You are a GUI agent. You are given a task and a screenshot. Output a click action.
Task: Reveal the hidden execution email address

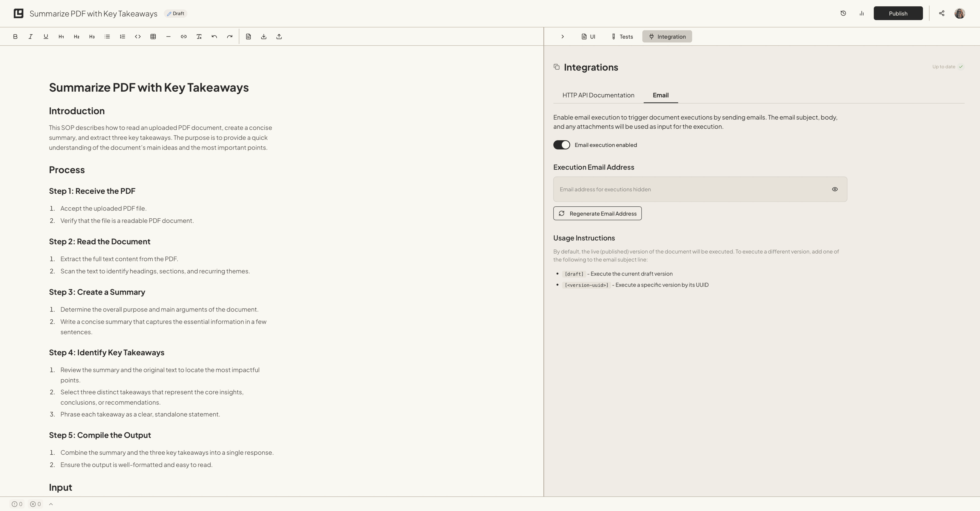coord(835,189)
